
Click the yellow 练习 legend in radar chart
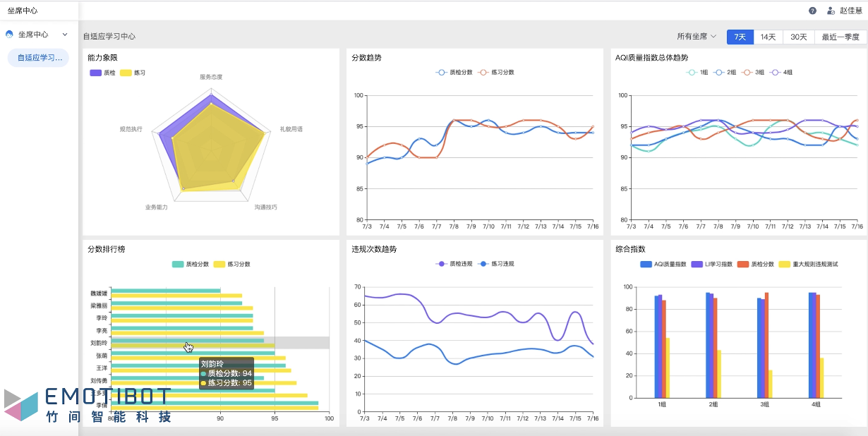pos(126,73)
